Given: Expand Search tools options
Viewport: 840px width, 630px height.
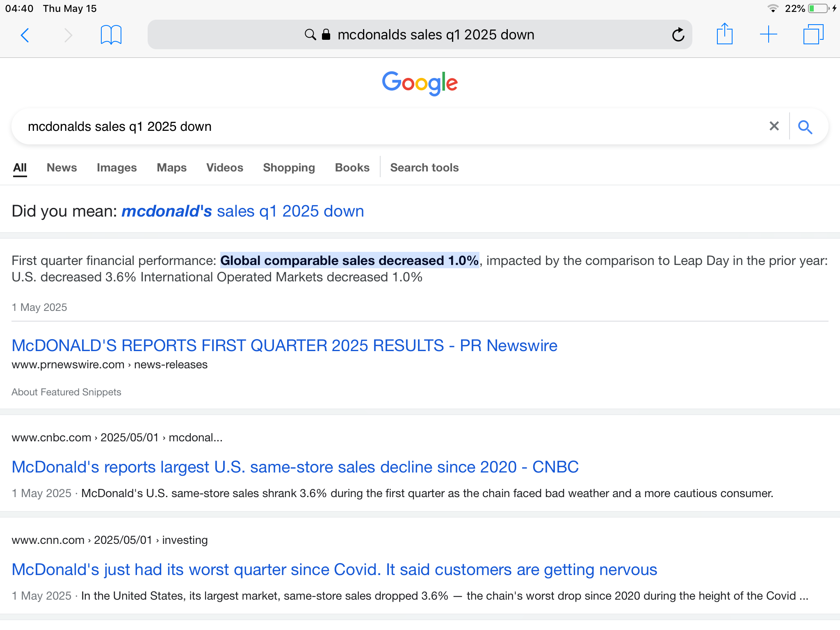Looking at the screenshot, I should coord(424,168).
